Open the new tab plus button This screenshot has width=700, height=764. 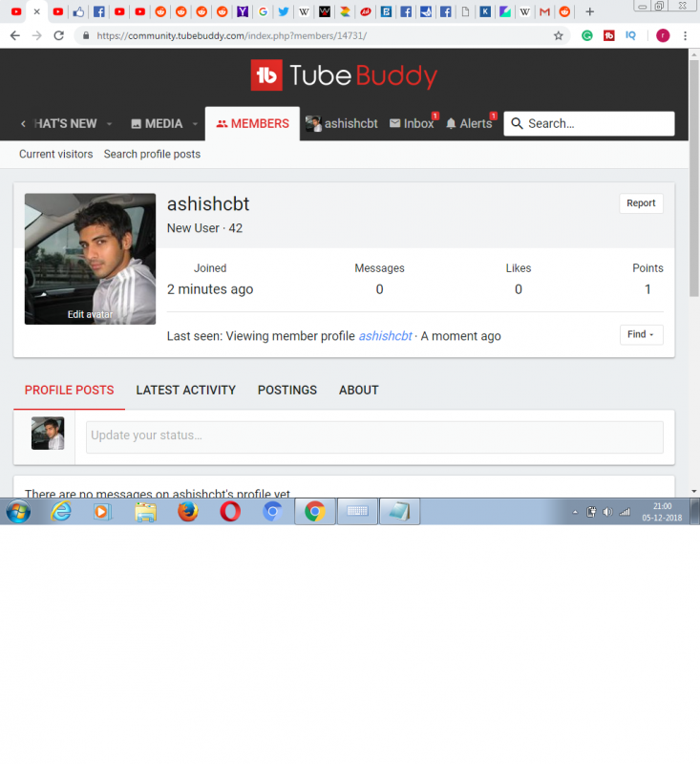589,11
